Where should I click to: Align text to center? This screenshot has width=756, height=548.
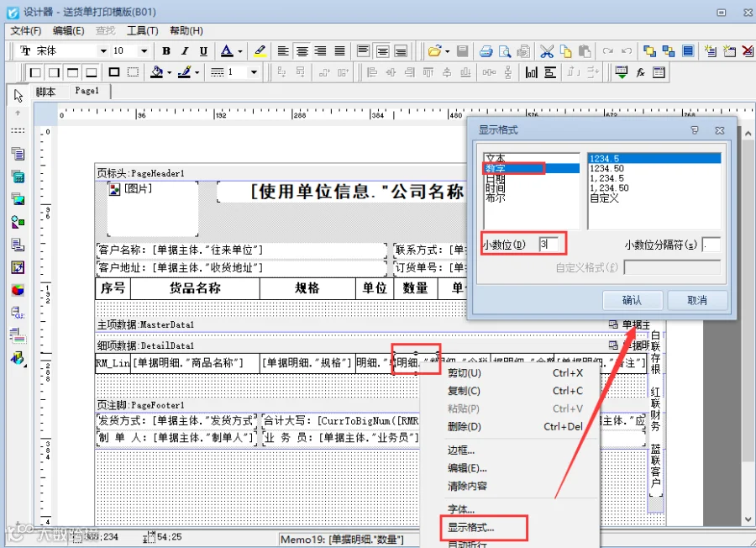pos(302,51)
